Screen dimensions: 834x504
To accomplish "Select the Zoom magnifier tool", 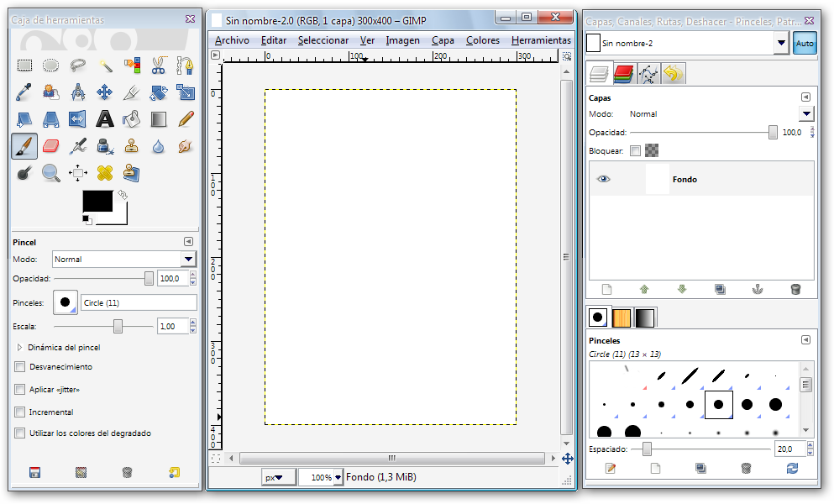I will coord(51,174).
